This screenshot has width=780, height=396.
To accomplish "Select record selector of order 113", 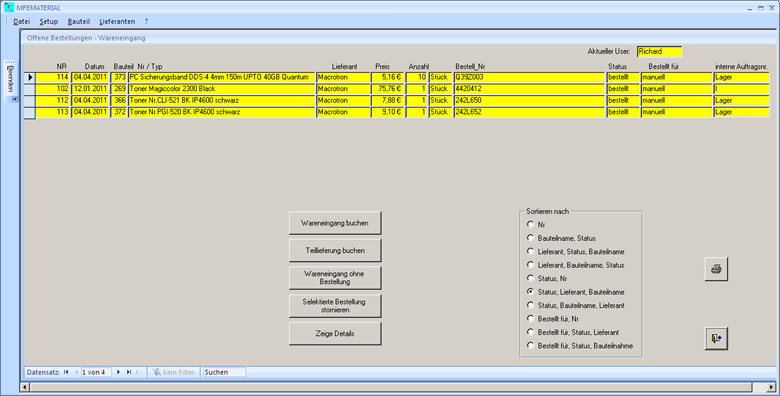I will pyautogui.click(x=30, y=112).
